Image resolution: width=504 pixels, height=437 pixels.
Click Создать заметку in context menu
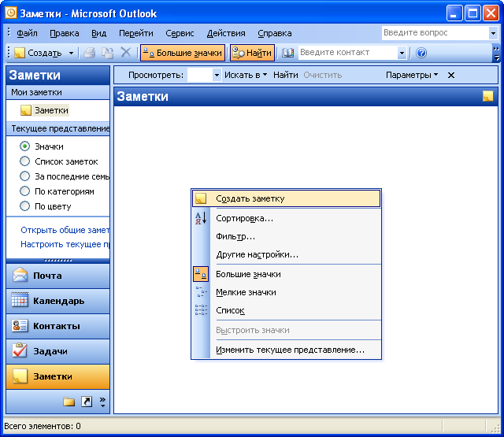pyautogui.click(x=287, y=198)
